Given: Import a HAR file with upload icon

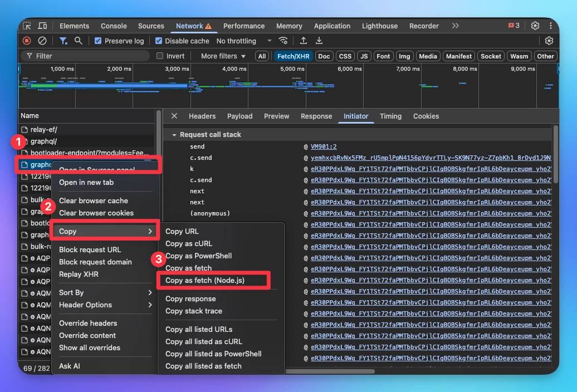Looking at the screenshot, I should coord(303,41).
